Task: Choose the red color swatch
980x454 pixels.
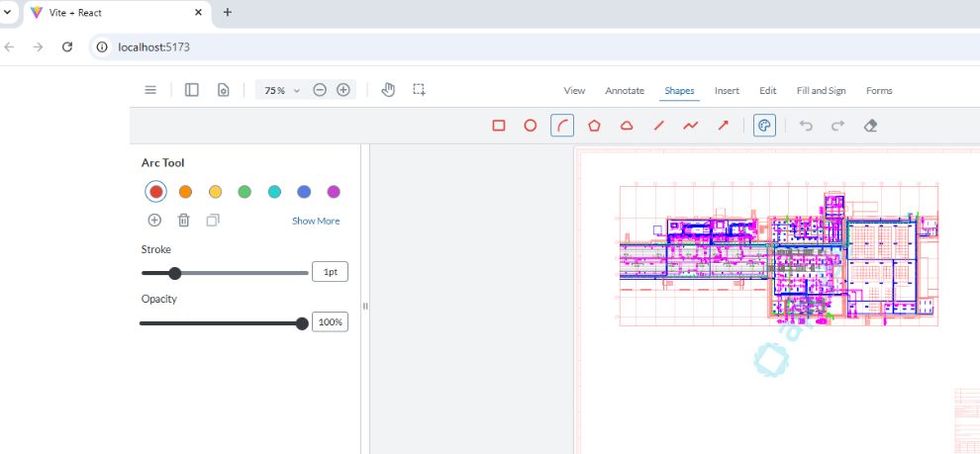Action: 155,192
